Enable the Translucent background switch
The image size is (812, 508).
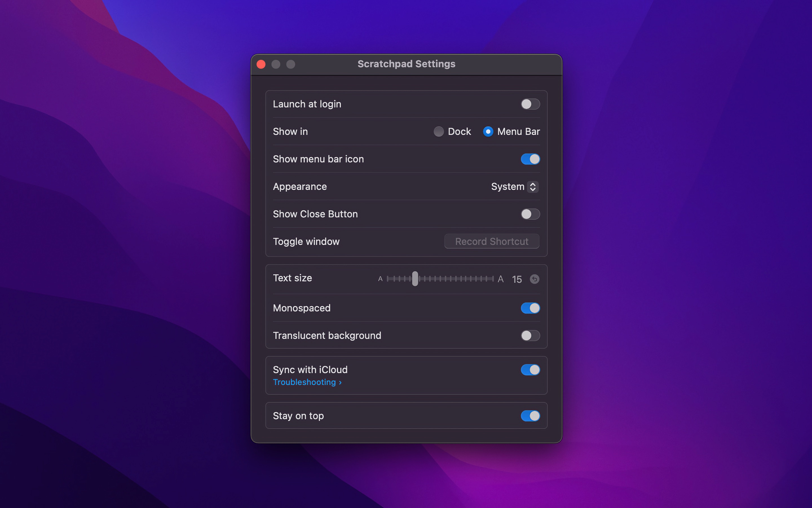530,335
